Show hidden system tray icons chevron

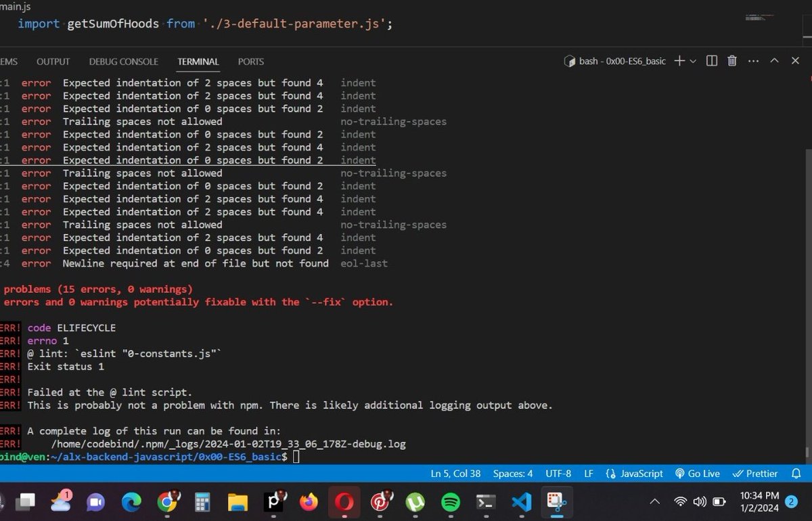[655, 501]
